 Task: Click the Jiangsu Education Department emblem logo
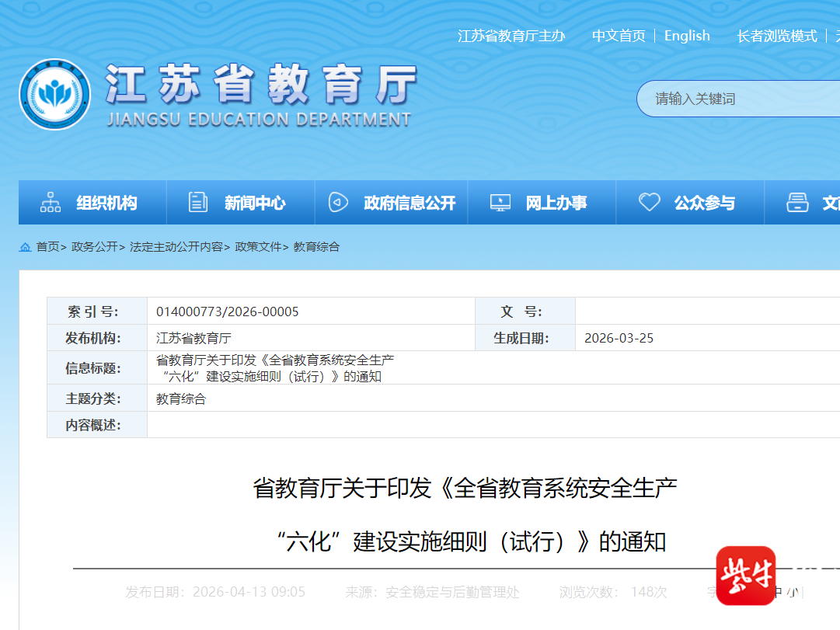tap(55, 95)
